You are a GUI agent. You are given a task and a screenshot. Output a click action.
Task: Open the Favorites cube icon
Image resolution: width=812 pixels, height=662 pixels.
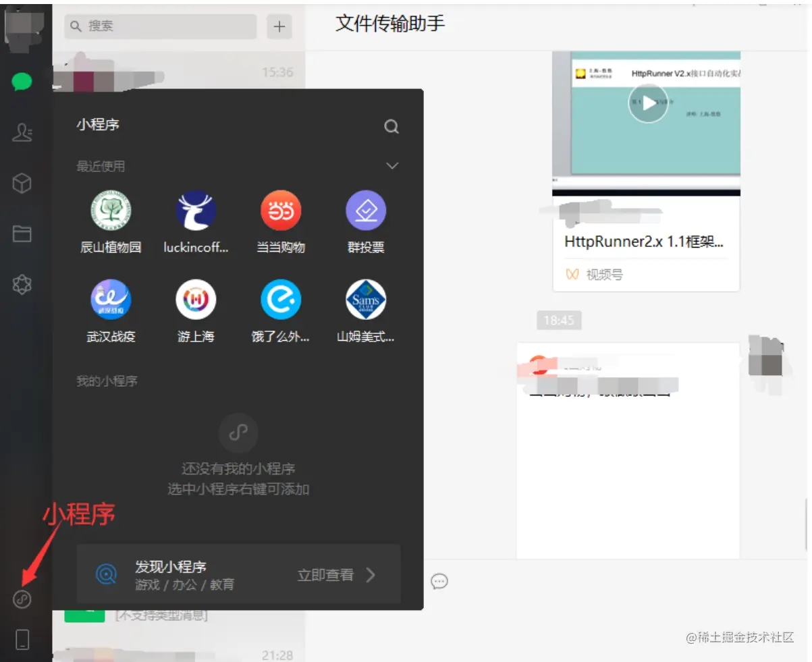click(x=22, y=183)
